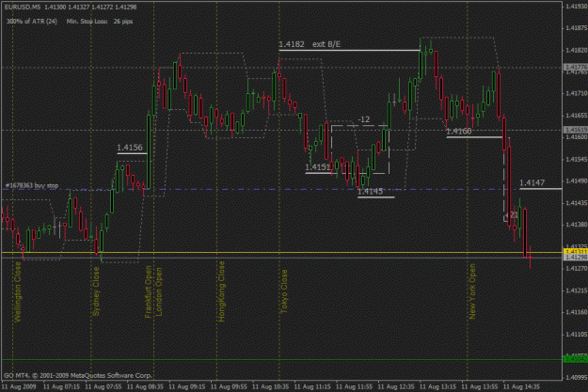The height and width of the screenshot is (392, 588).
Task: Click the 'Wellington Close' session label
Action: coord(18,292)
